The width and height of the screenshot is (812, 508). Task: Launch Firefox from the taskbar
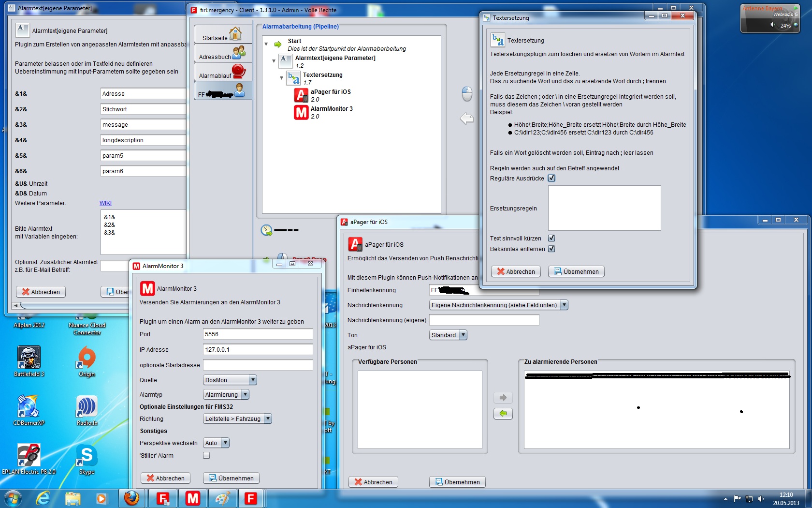[x=131, y=498]
